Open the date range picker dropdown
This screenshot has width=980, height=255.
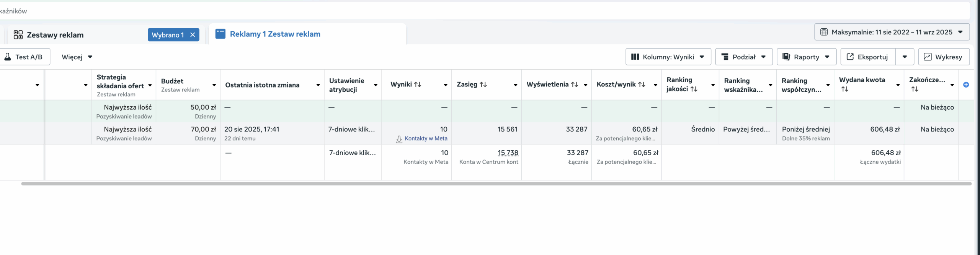point(892,32)
